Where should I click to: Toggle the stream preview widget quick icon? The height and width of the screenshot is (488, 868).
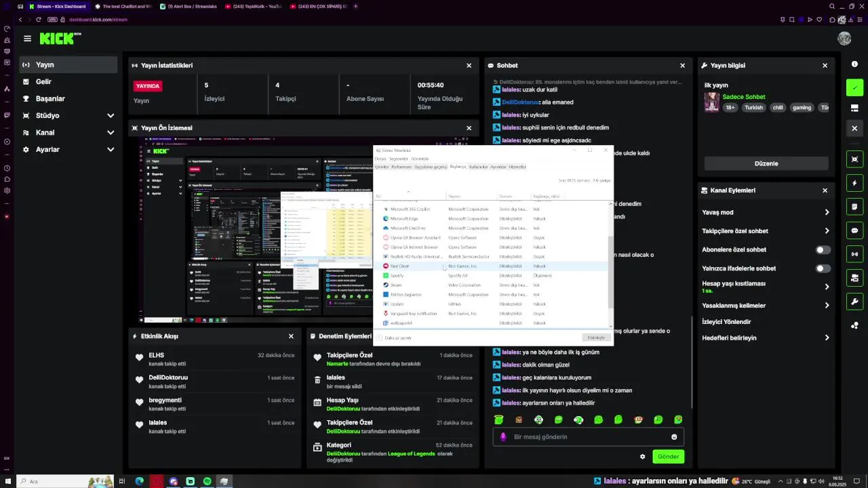pos(854,159)
